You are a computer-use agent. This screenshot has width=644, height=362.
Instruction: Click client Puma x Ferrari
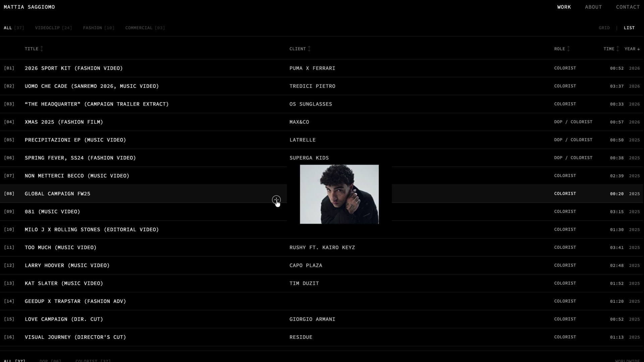coord(312,68)
